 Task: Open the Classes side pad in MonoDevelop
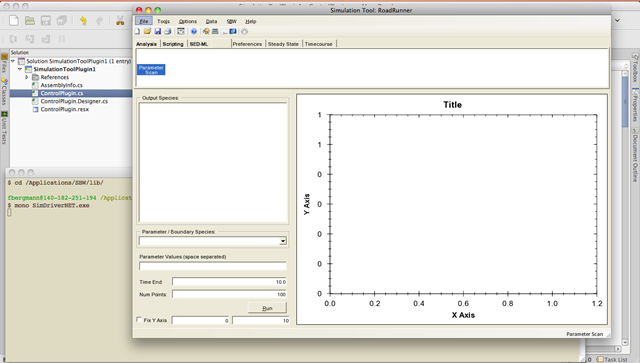coord(4,92)
